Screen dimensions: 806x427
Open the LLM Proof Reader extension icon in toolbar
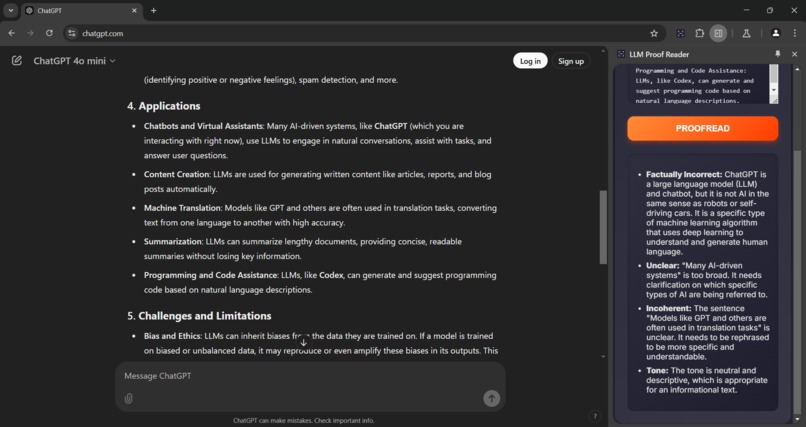[681, 33]
